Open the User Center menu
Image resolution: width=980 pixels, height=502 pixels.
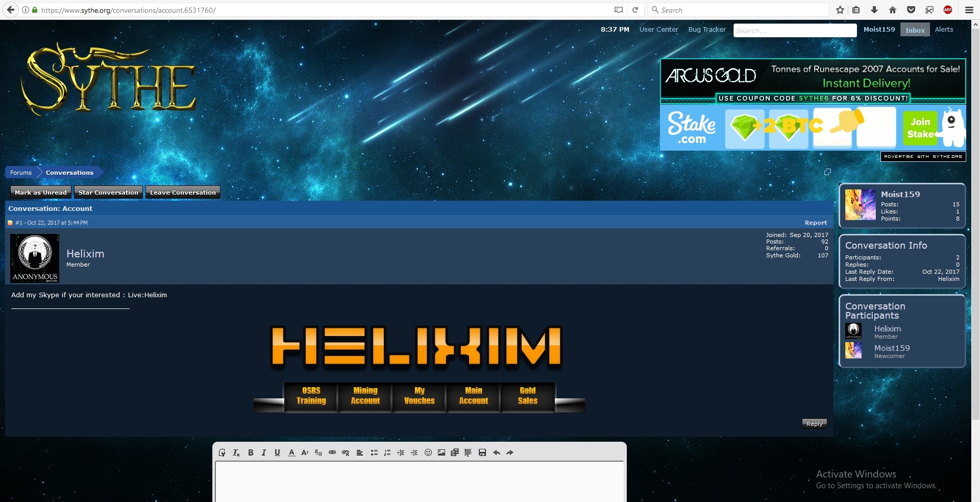(x=658, y=30)
